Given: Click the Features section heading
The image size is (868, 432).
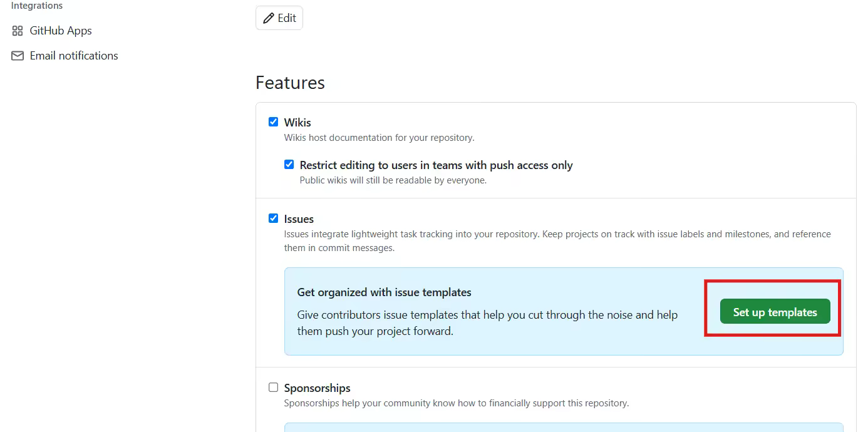Looking at the screenshot, I should pyautogui.click(x=289, y=82).
